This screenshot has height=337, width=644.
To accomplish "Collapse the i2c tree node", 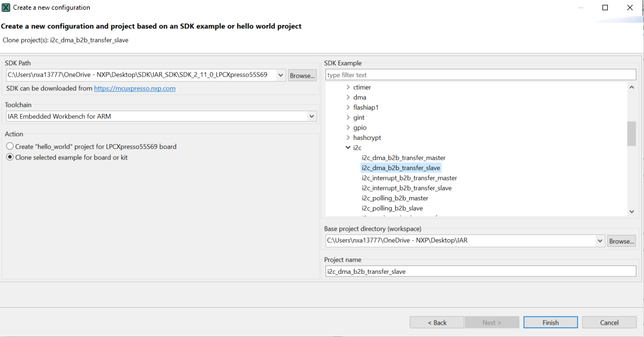I will 348,147.
